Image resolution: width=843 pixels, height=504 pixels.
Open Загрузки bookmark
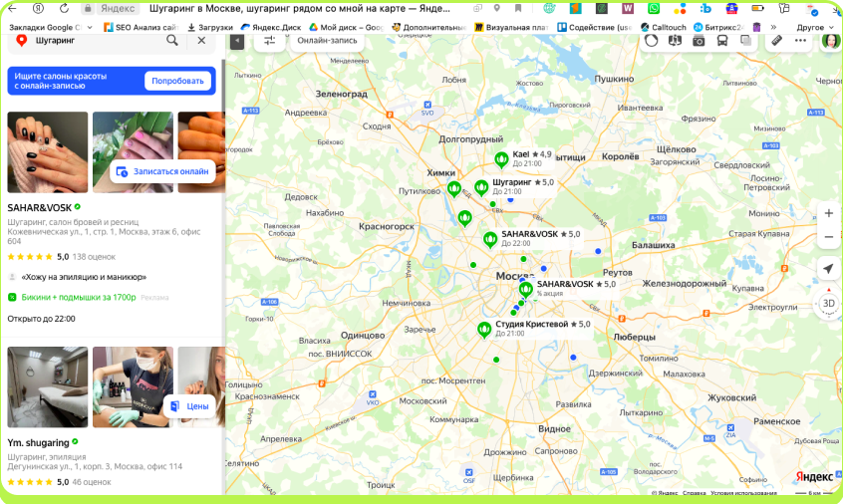pos(210,28)
